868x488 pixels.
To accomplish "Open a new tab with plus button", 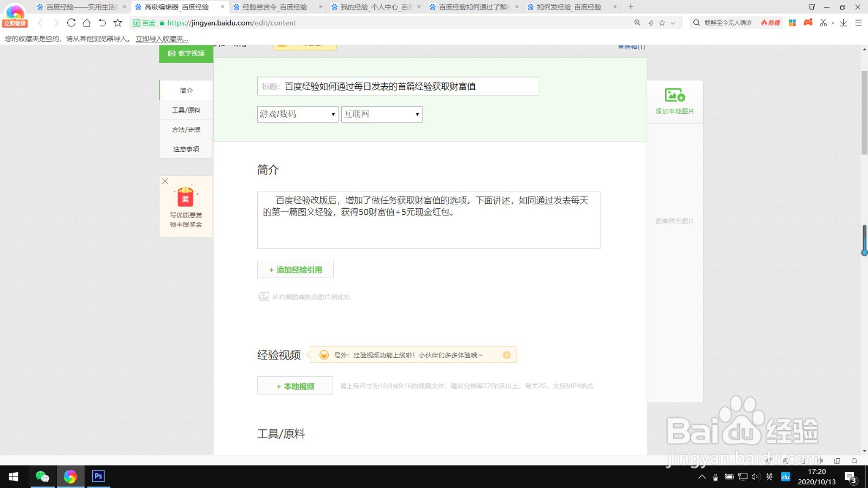I will (x=630, y=7).
